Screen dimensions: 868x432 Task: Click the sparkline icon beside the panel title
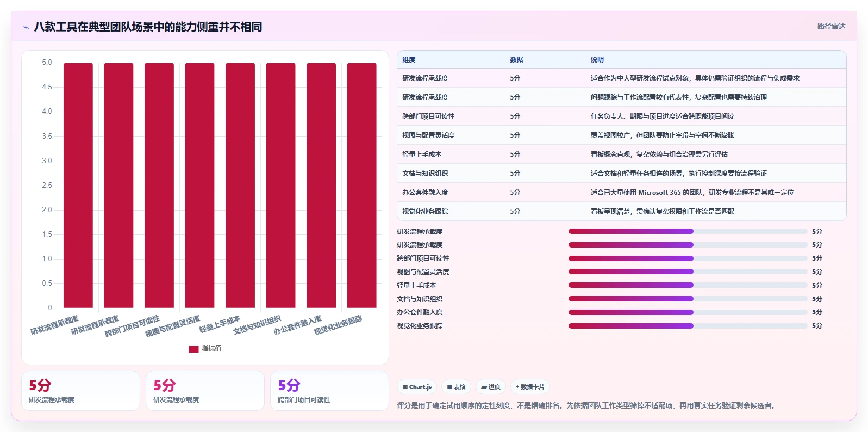click(x=26, y=27)
